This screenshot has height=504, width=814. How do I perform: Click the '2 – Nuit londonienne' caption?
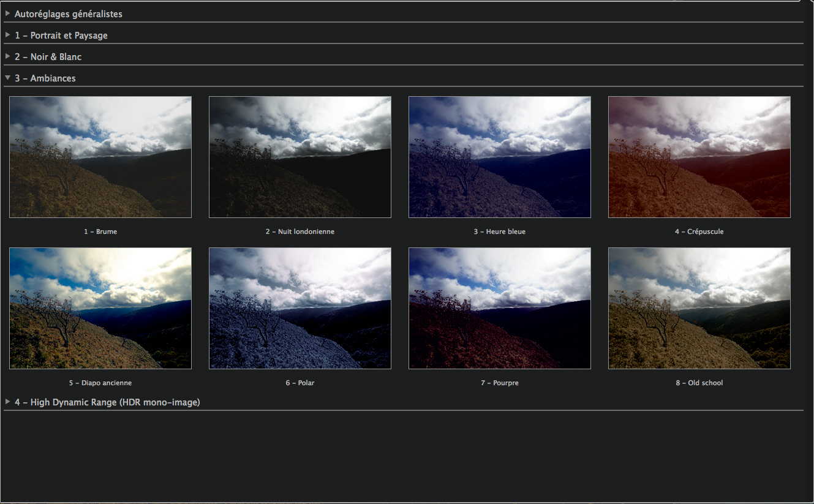[x=300, y=231]
